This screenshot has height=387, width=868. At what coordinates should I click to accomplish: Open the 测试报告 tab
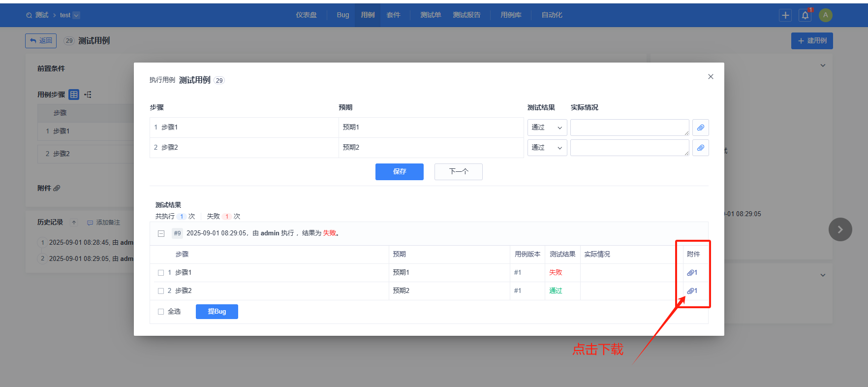pos(466,15)
